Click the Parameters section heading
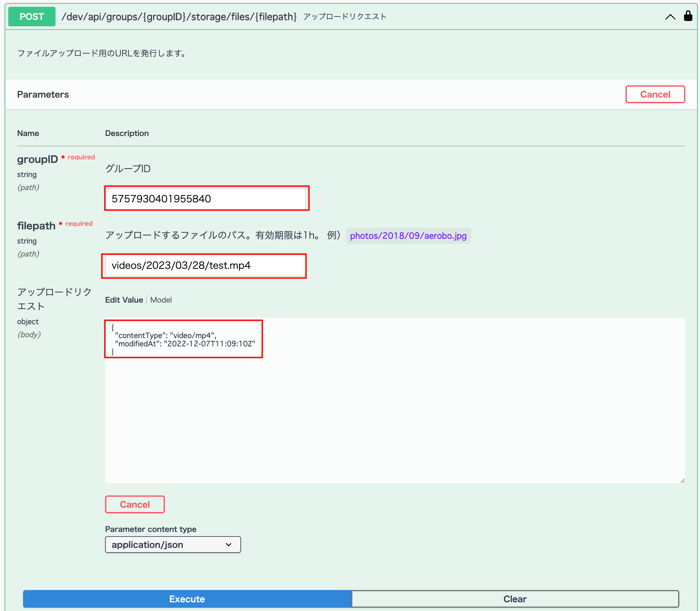Viewport: 700px width, 611px height. pyautogui.click(x=43, y=95)
